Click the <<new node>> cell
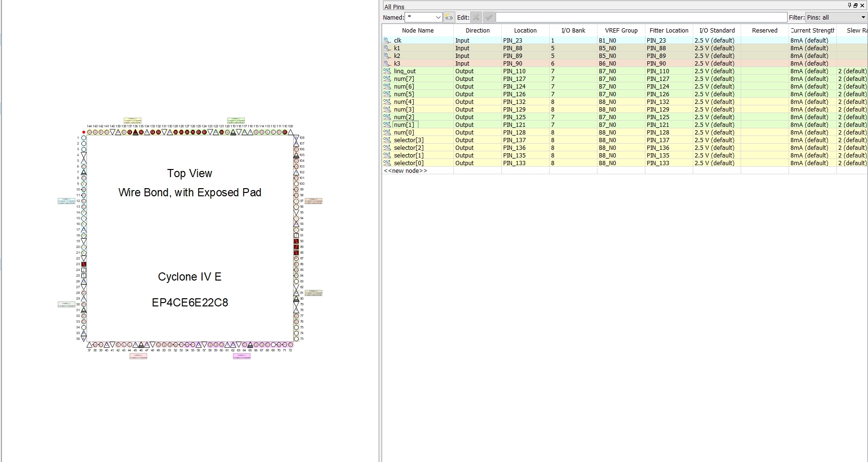The height and width of the screenshot is (462, 868). pyautogui.click(x=417, y=170)
